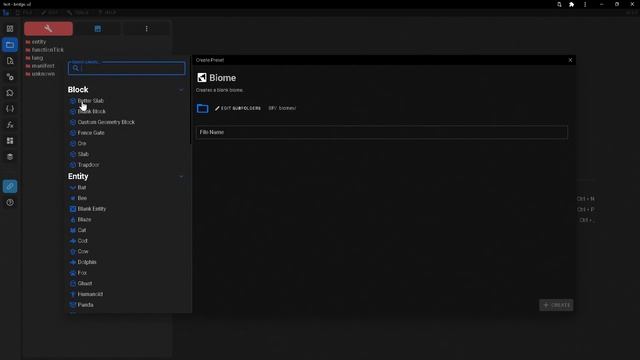This screenshot has width=640, height=360.
Task: Click the blue folder icon in Create Preset
Action: click(x=202, y=109)
